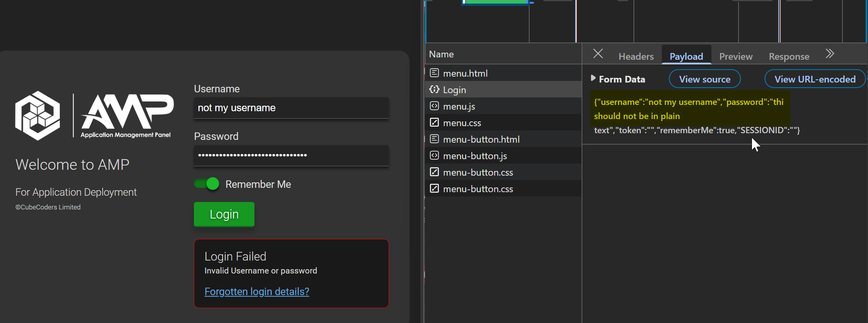
Task: Toggle the Remember Me switch off
Action: [x=207, y=184]
